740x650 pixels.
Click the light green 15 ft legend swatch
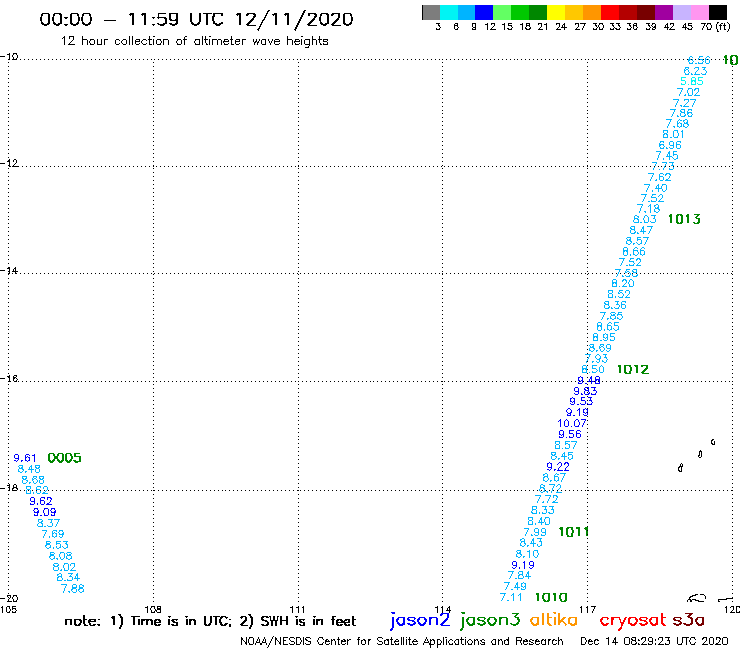[x=502, y=12]
